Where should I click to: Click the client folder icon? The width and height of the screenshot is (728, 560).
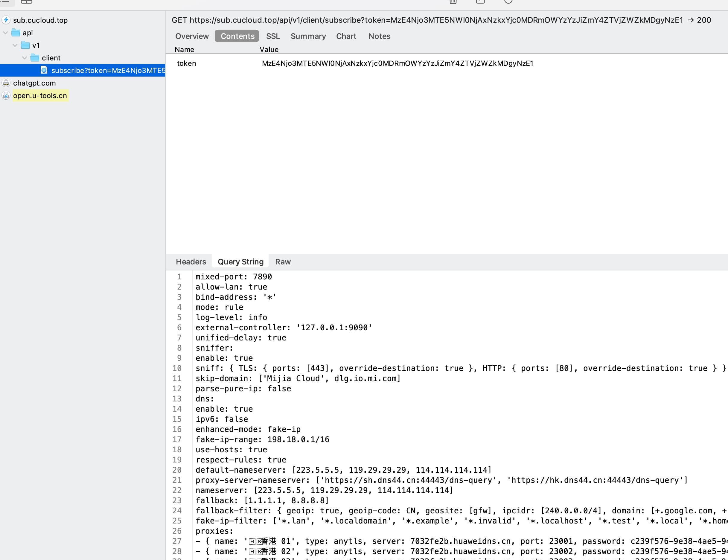click(35, 58)
